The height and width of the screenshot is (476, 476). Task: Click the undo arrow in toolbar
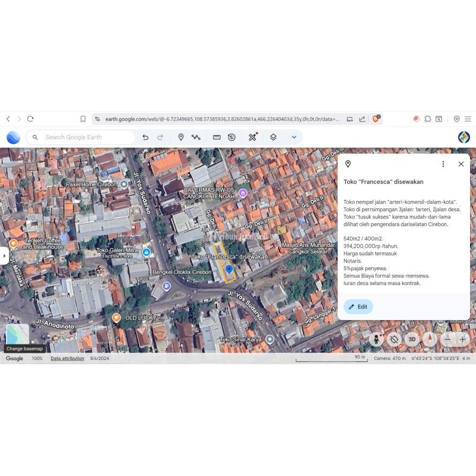click(145, 137)
